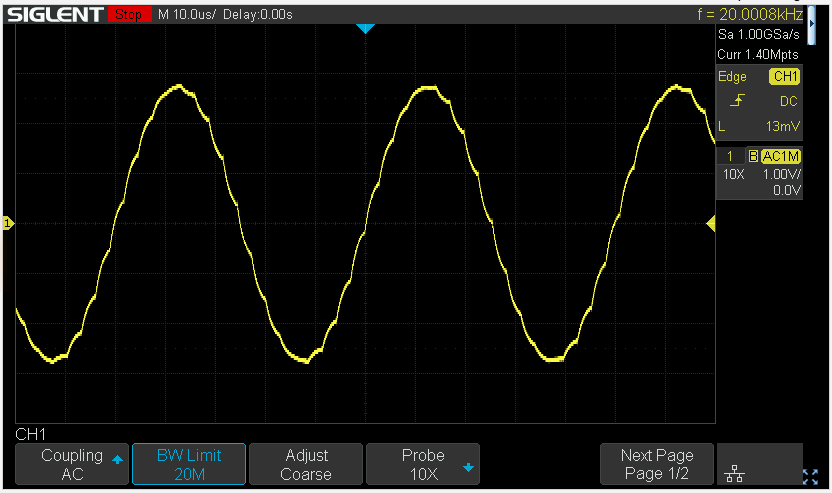The height and width of the screenshot is (493, 832).
Task: Toggle Adjust between Coarse and Fine
Action: (306, 464)
